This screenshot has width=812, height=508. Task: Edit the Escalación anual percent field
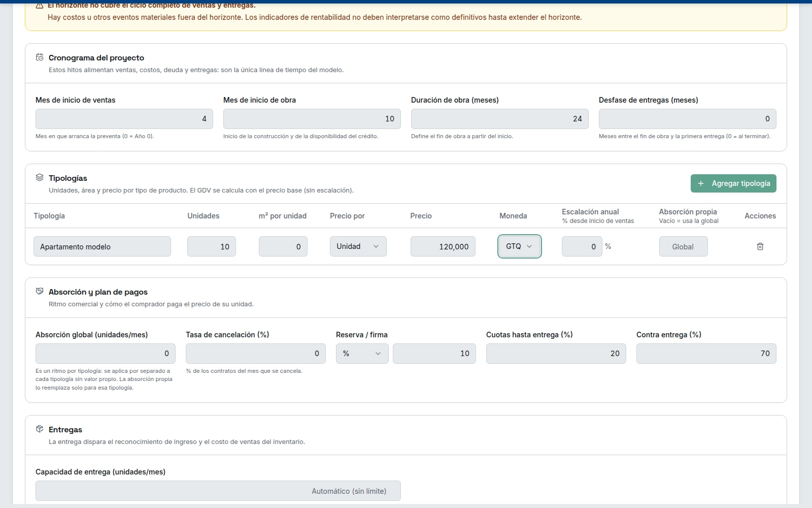[x=582, y=246]
